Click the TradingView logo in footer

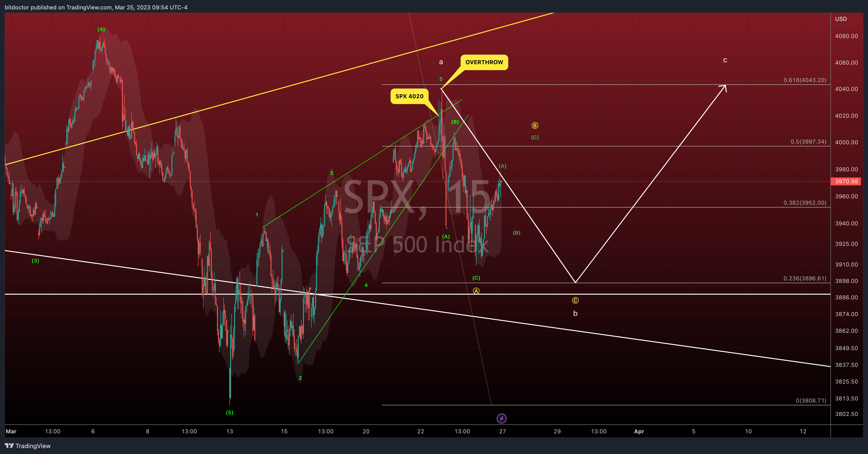[28, 446]
